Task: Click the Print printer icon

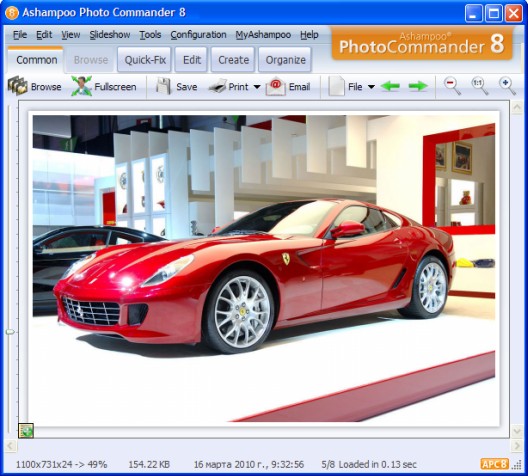Action: 218,87
